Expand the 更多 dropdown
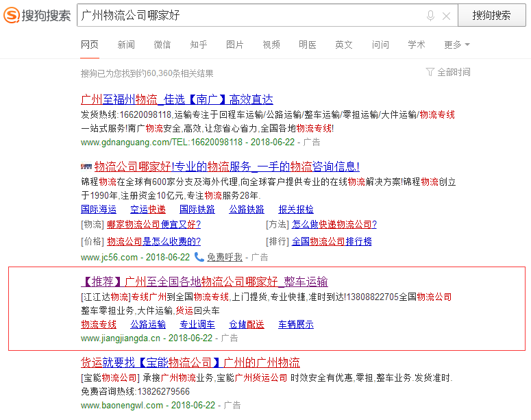The height and width of the screenshot is (420, 531). pos(457,45)
